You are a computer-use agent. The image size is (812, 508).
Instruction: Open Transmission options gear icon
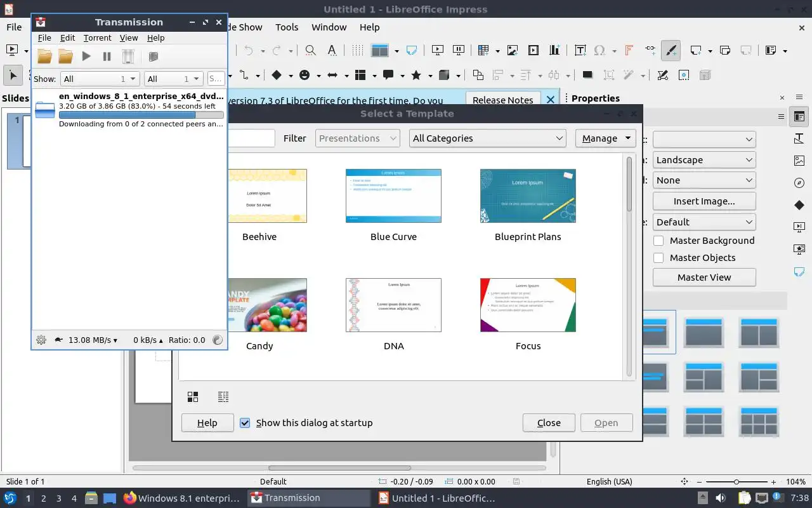coord(41,340)
